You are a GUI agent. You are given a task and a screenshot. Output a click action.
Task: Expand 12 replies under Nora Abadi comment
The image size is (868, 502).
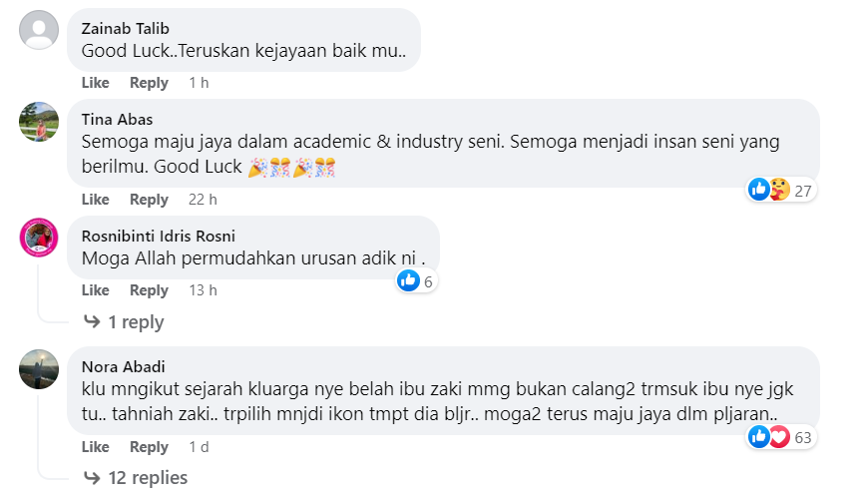point(148,477)
